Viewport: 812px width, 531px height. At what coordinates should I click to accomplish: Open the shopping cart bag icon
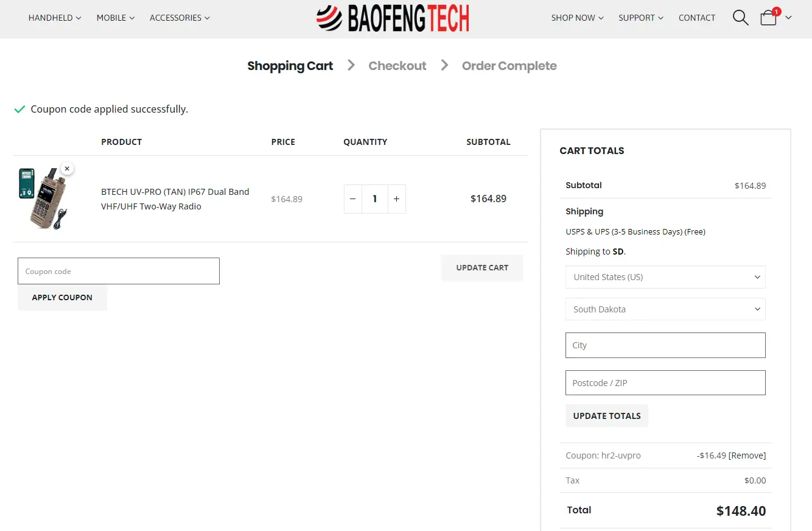coord(768,18)
